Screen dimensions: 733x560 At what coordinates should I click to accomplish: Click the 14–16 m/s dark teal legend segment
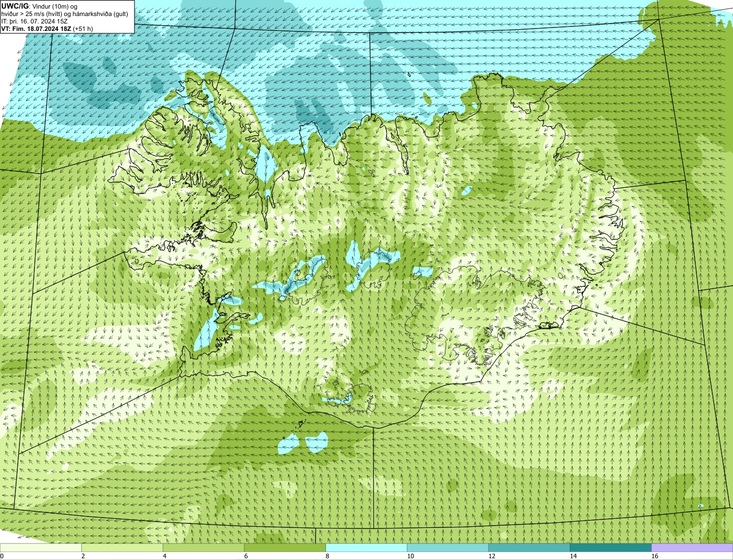click(610, 547)
